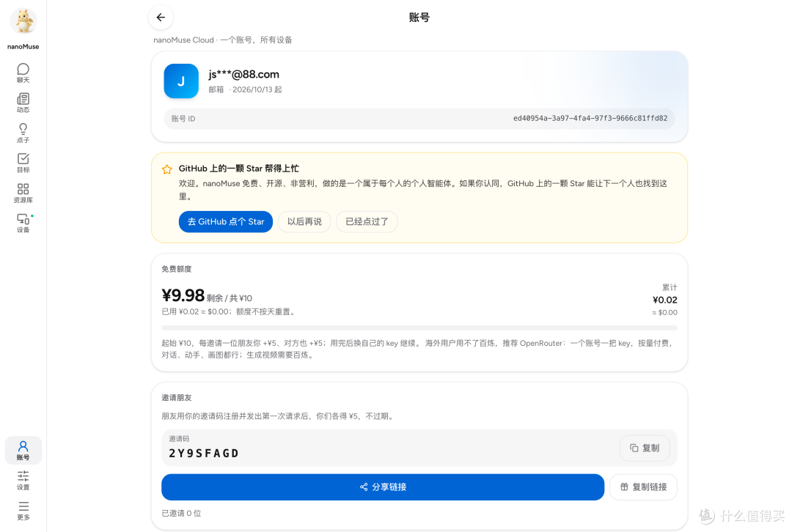Click the 账号 ID value field
This screenshot has height=532, width=792.
(419, 119)
